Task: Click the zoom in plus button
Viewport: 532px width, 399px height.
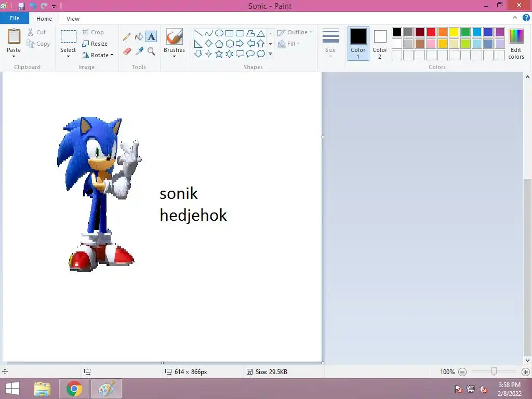Action: coord(526,372)
